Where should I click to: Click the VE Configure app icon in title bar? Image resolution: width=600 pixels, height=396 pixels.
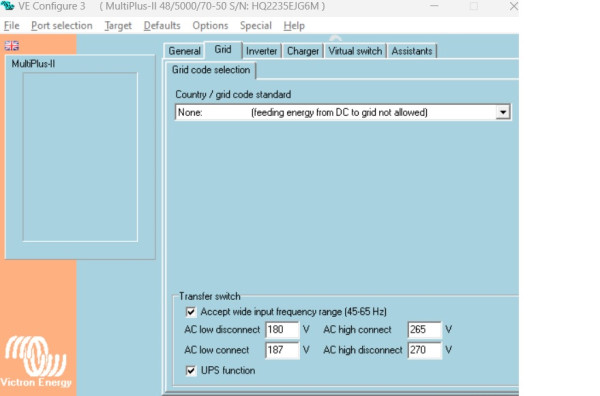(7, 6)
